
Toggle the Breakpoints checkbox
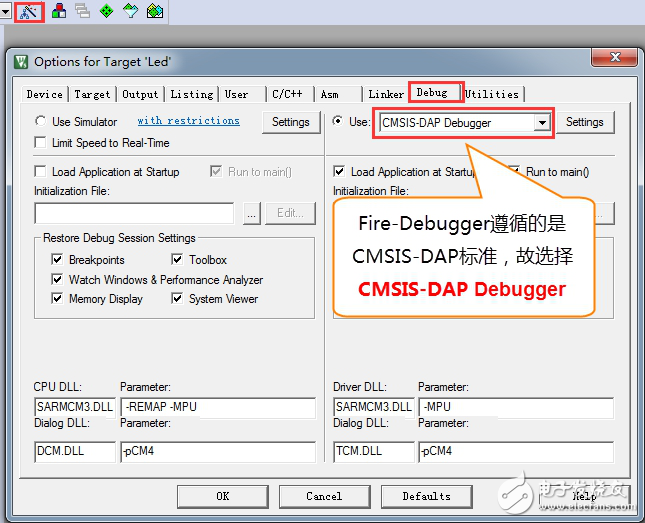[58, 260]
